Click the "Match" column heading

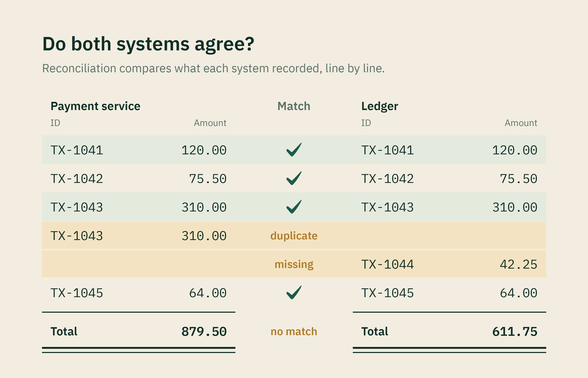tap(294, 106)
